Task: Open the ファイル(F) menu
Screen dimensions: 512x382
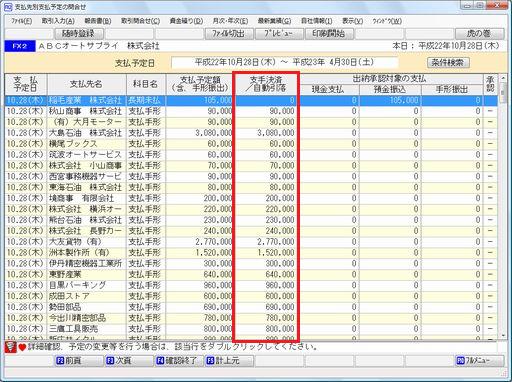Action: [x=22, y=21]
